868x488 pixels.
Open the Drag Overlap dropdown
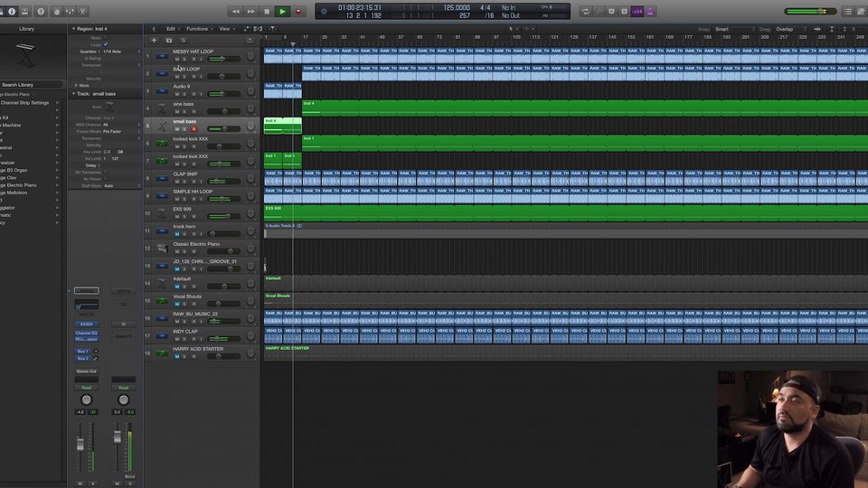pyautogui.click(x=792, y=29)
